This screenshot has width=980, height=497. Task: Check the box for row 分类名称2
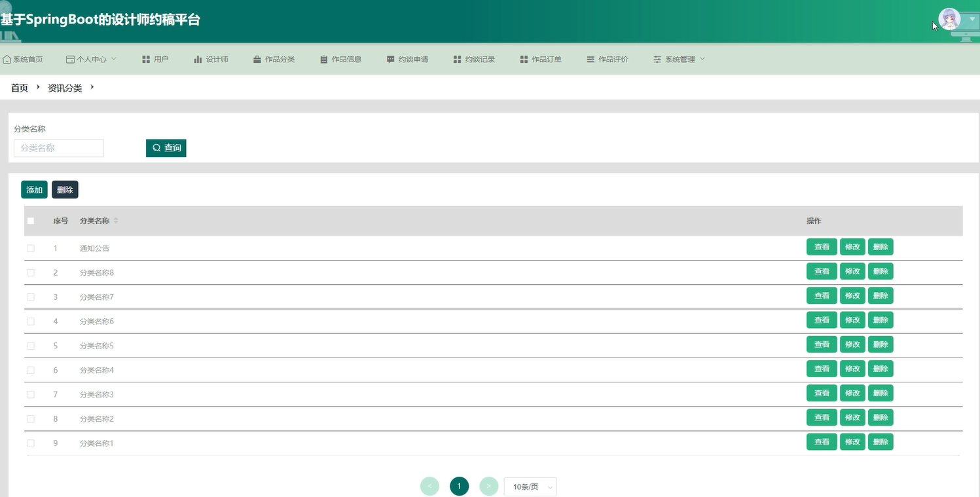click(x=31, y=418)
